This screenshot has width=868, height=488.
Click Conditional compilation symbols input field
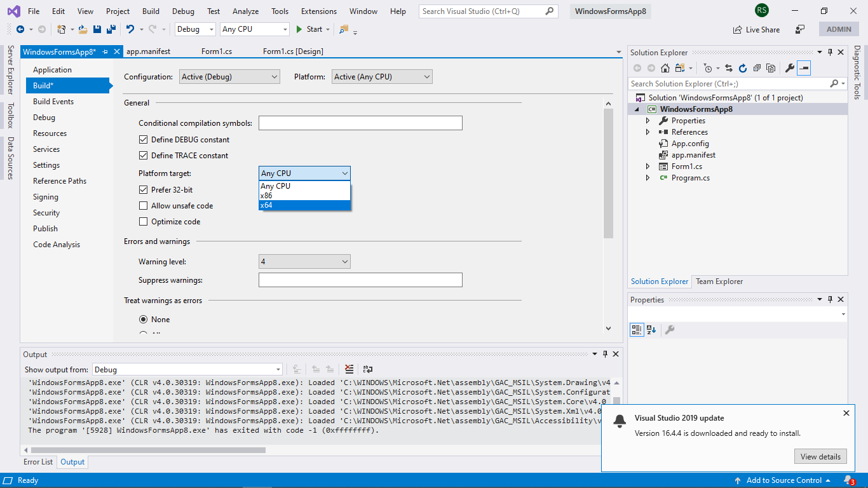click(360, 123)
